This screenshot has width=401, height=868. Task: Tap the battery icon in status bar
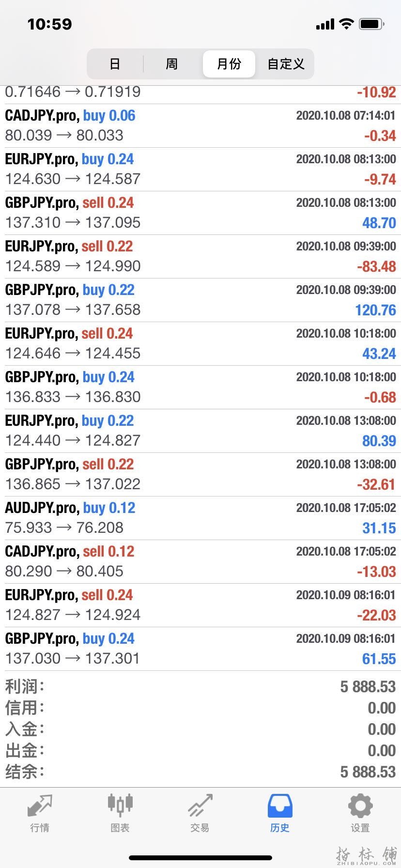[372, 24]
